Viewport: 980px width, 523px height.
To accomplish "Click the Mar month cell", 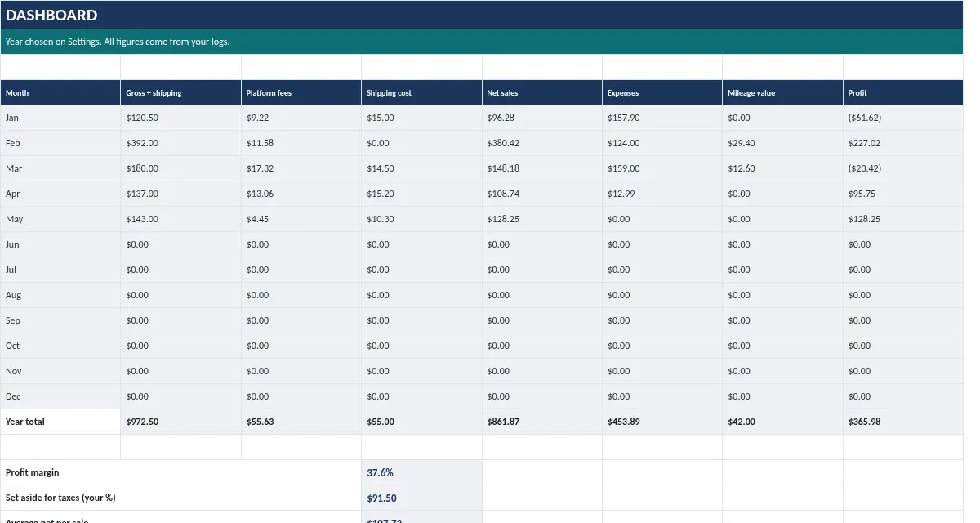I will [60, 168].
